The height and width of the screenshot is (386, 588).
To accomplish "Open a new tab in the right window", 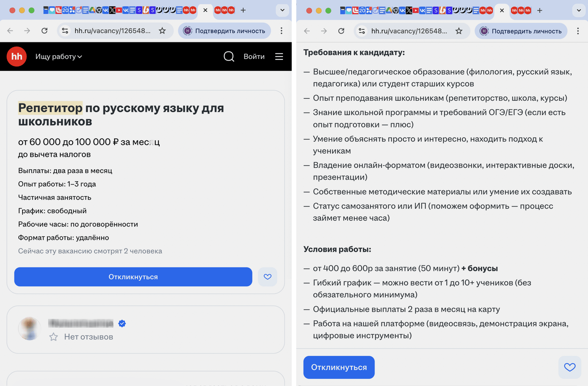I will click(x=540, y=10).
